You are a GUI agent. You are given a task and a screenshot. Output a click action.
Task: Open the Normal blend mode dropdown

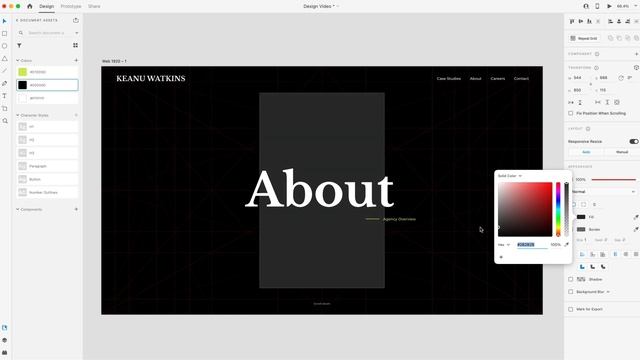(x=603, y=191)
